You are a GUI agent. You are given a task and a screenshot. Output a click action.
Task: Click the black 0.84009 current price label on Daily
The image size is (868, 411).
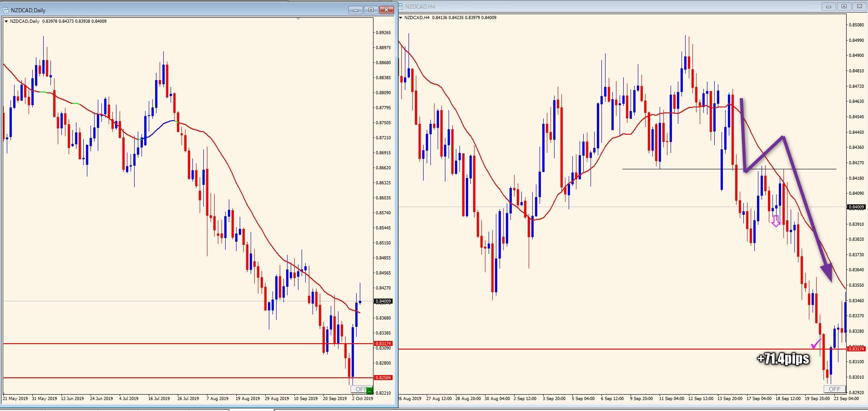[383, 301]
